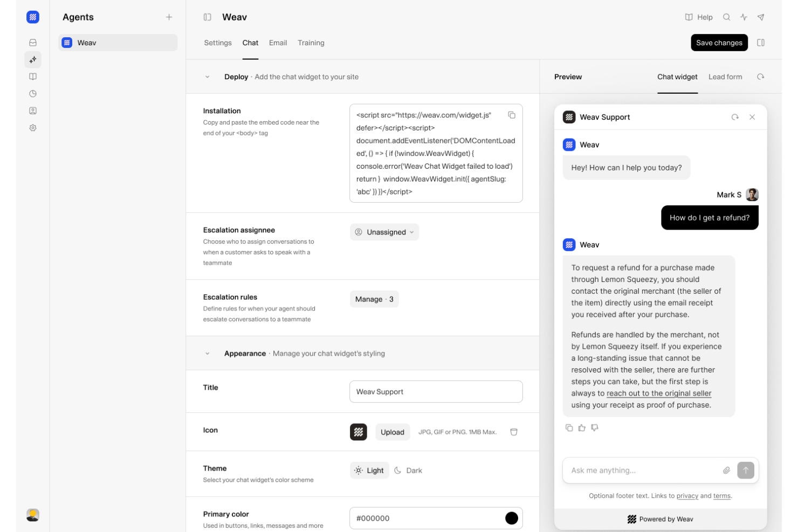This screenshot has height=532, width=798.
Task: Click the activity pulse icon in the header
Action: click(744, 17)
